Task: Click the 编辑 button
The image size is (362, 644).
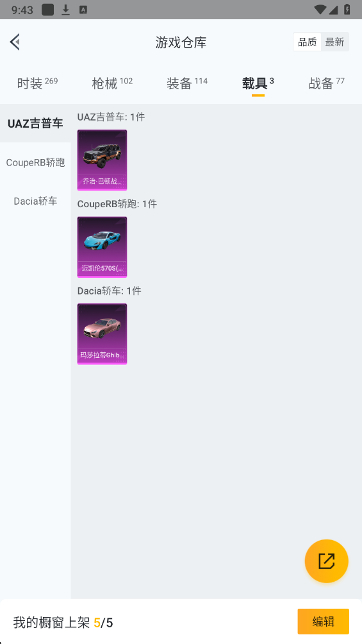Action: pyautogui.click(x=324, y=622)
